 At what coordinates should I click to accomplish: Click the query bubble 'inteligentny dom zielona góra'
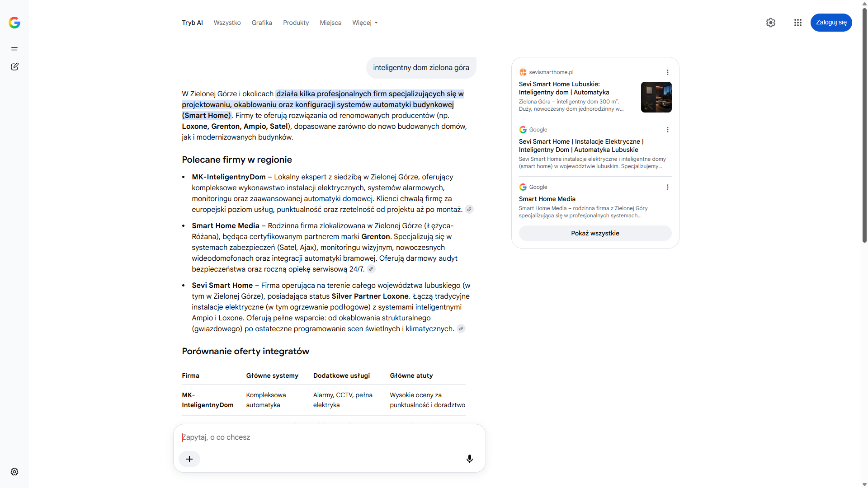tap(421, 68)
